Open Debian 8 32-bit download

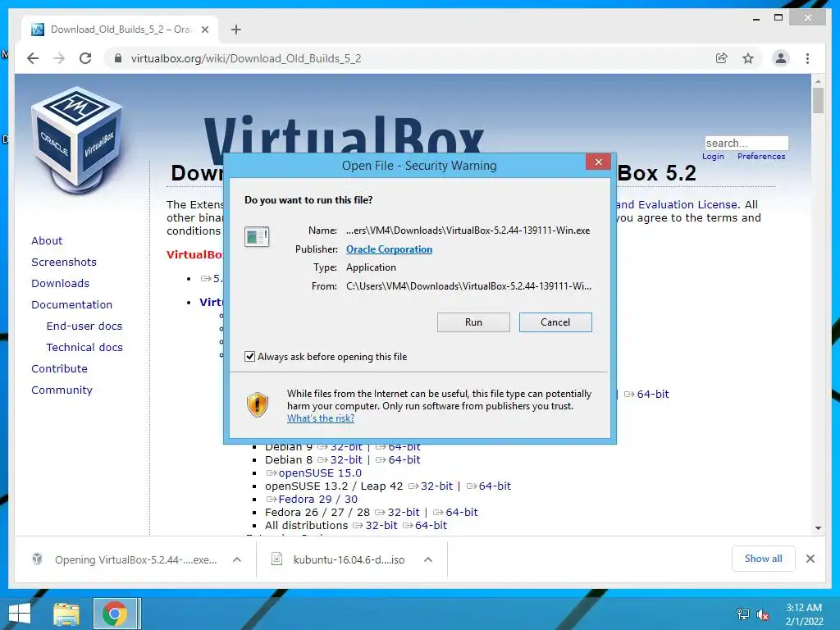pyautogui.click(x=346, y=459)
